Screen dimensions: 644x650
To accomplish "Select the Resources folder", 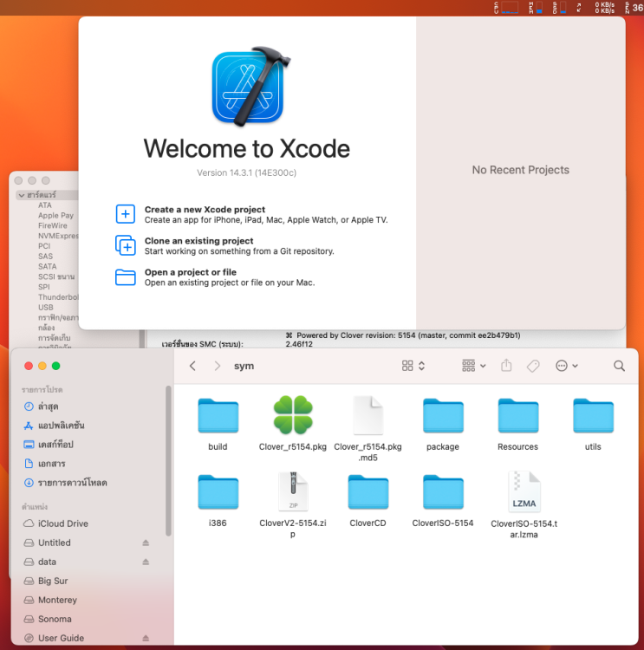I will 518,416.
